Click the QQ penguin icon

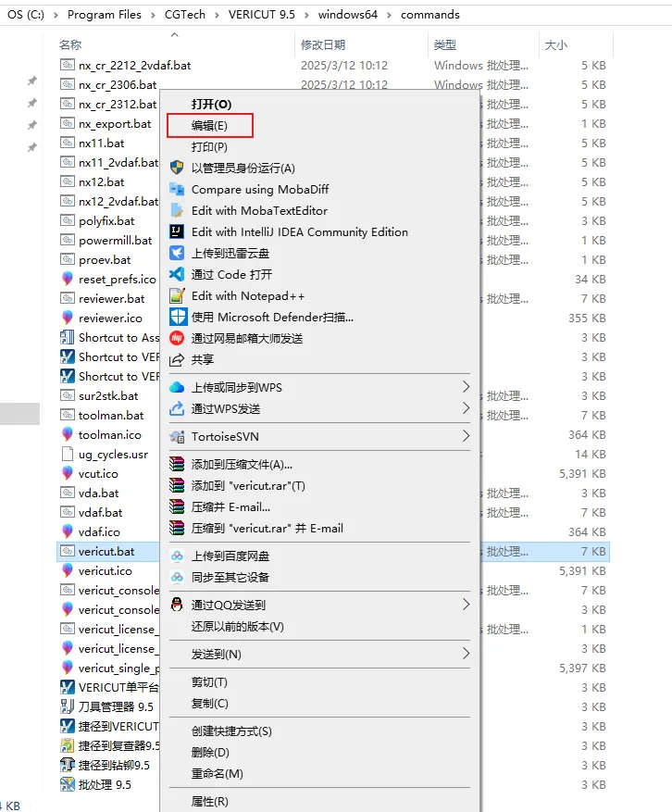177,605
